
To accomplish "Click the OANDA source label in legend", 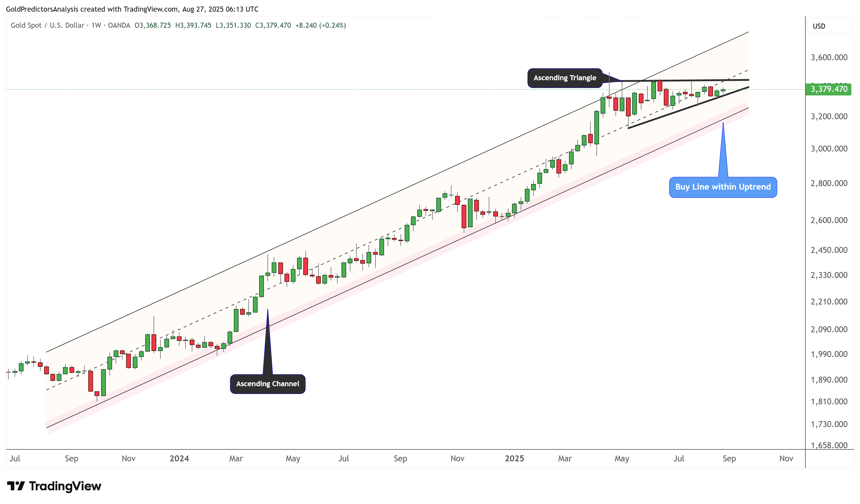I will [119, 25].
